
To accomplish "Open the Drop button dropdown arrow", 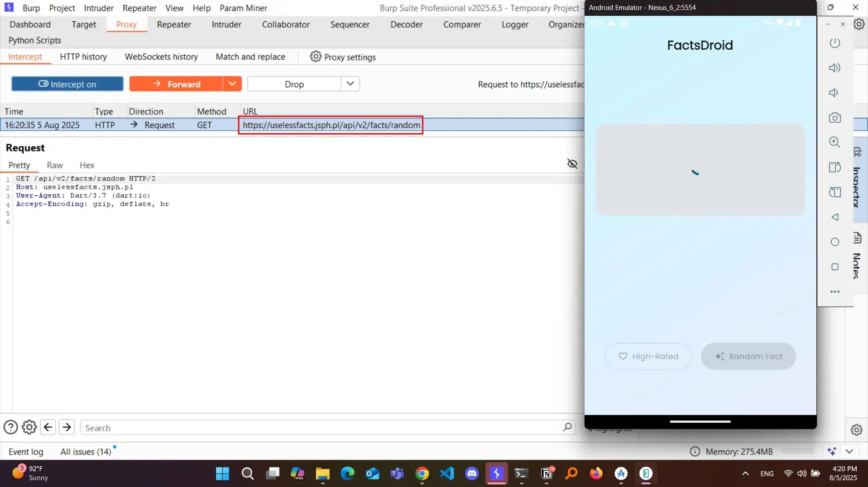I will click(x=350, y=84).
